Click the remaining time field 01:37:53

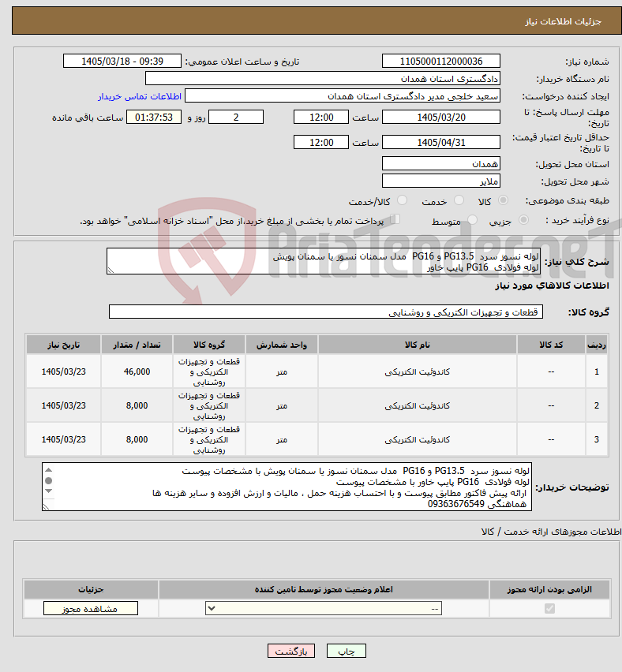pos(154,117)
